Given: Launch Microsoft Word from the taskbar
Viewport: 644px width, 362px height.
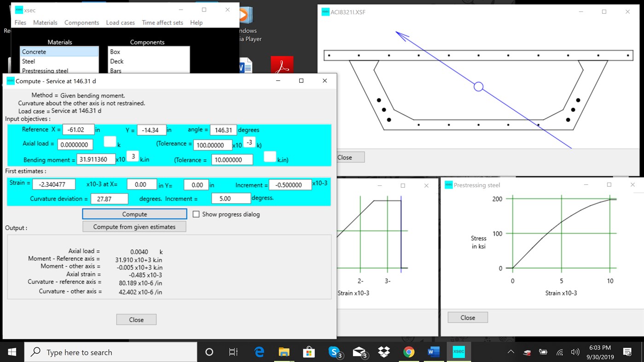Looking at the screenshot, I should point(433,352).
